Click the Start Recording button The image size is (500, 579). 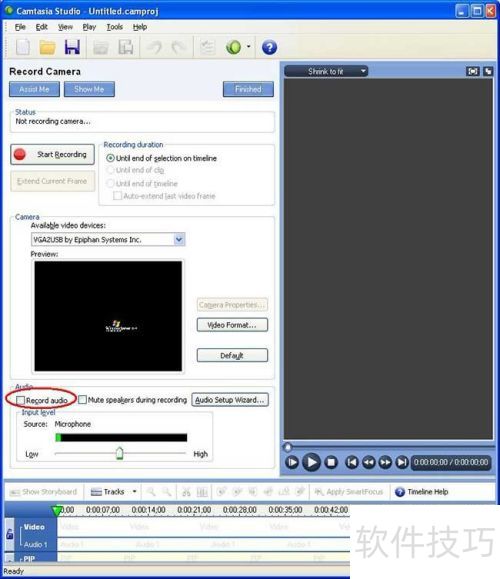pyautogui.click(x=52, y=154)
